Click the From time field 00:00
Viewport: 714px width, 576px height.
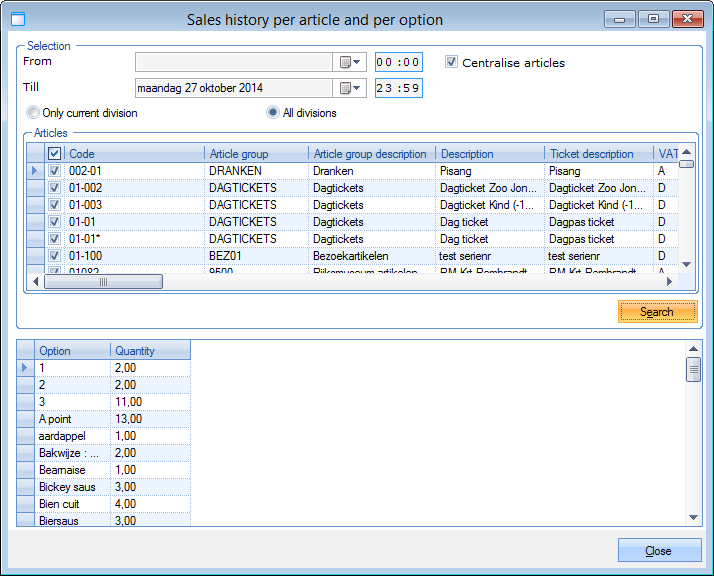tap(398, 63)
